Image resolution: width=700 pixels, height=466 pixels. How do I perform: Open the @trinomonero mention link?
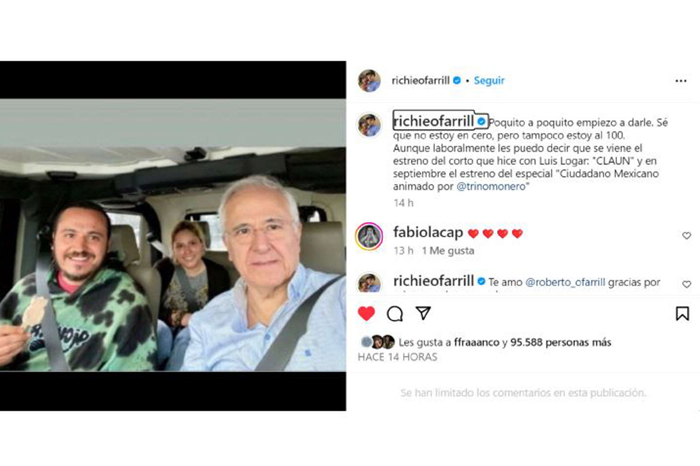coord(491,187)
